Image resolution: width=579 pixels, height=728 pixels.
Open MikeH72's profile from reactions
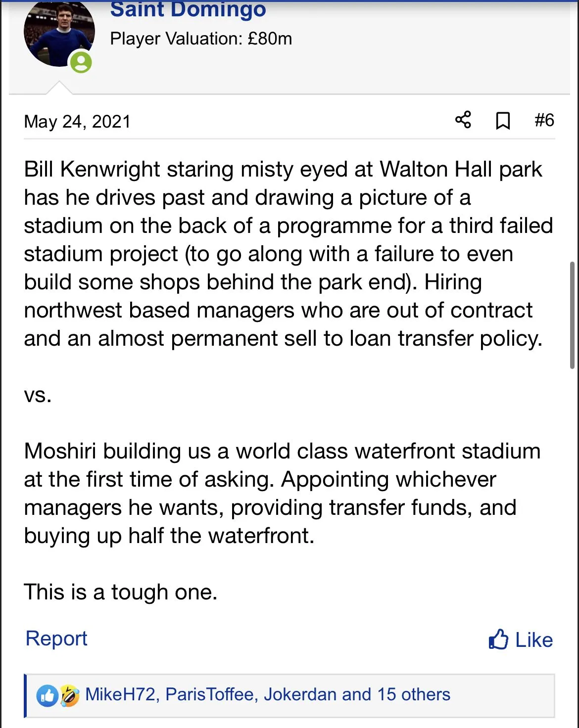pyautogui.click(x=121, y=694)
